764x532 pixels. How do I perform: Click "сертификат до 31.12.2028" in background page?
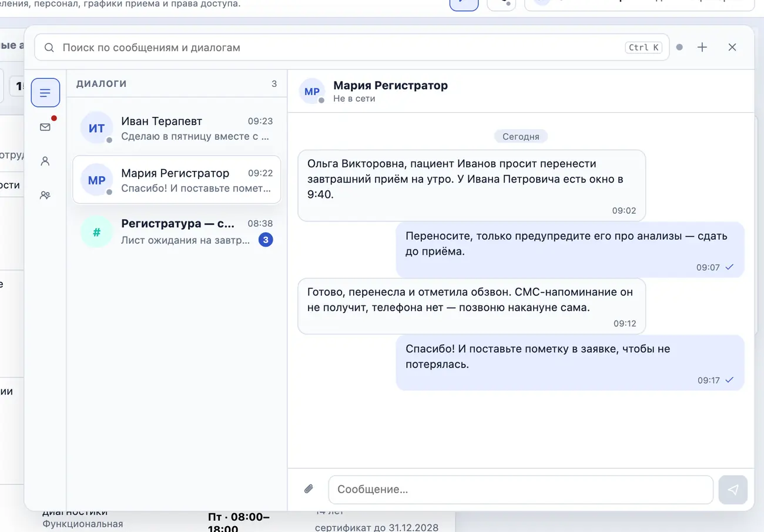click(x=377, y=527)
